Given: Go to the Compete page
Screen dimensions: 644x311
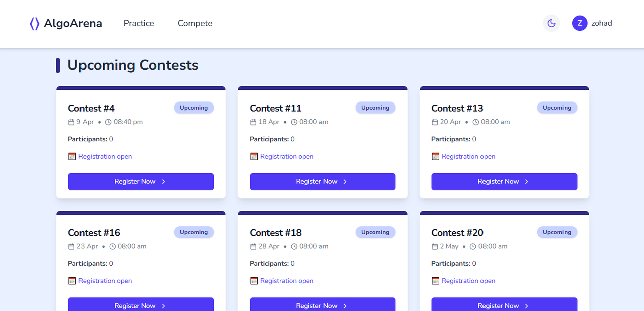Looking at the screenshot, I should 195,23.
